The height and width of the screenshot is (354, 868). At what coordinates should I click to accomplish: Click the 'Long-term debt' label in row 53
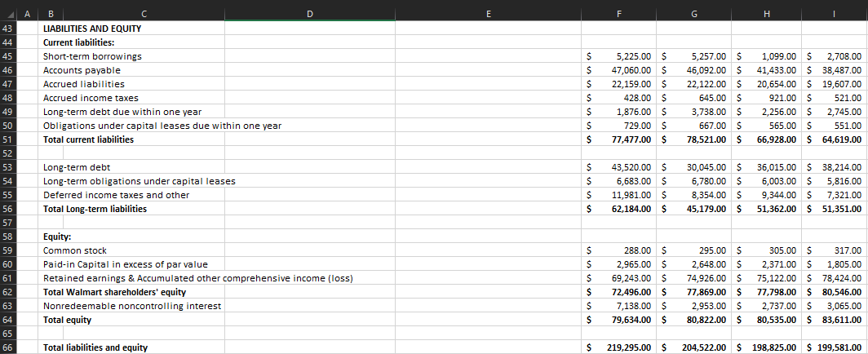(x=77, y=167)
